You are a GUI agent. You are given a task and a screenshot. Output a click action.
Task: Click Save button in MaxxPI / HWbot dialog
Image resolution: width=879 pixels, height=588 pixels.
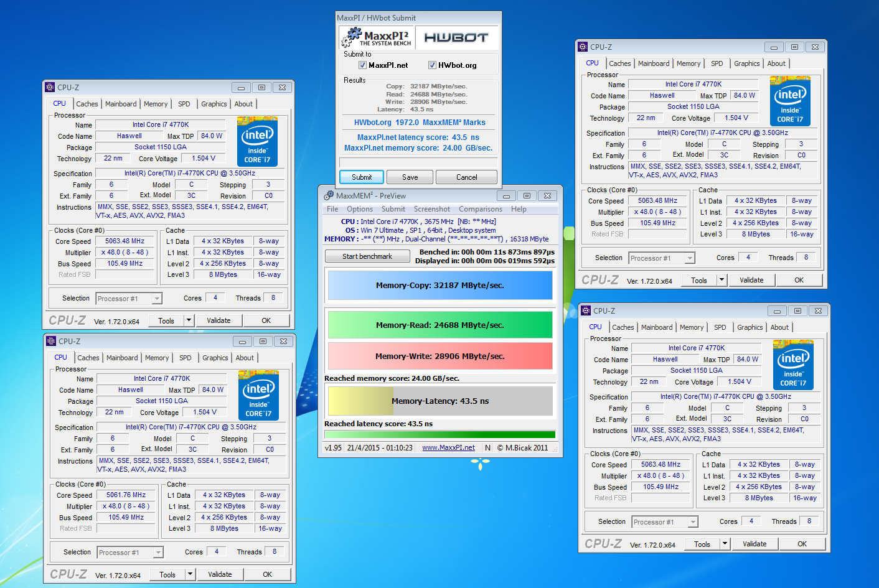(410, 177)
